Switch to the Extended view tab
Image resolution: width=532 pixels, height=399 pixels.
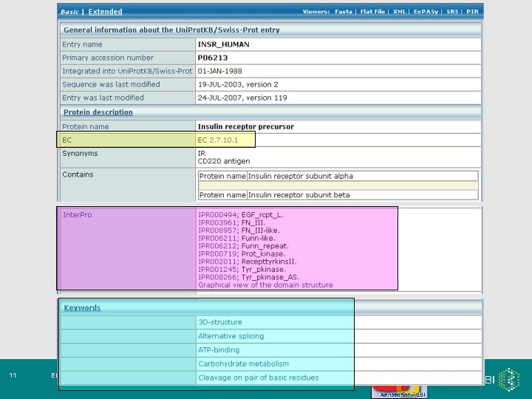coord(105,12)
